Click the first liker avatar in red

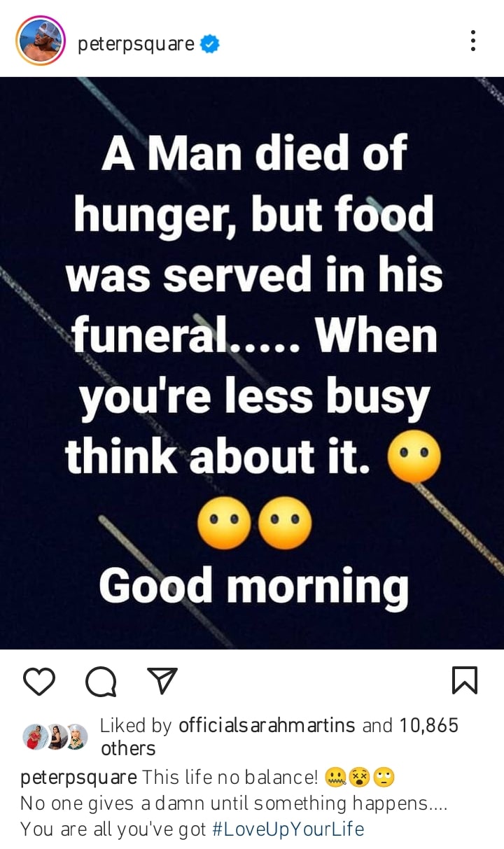click(35, 736)
